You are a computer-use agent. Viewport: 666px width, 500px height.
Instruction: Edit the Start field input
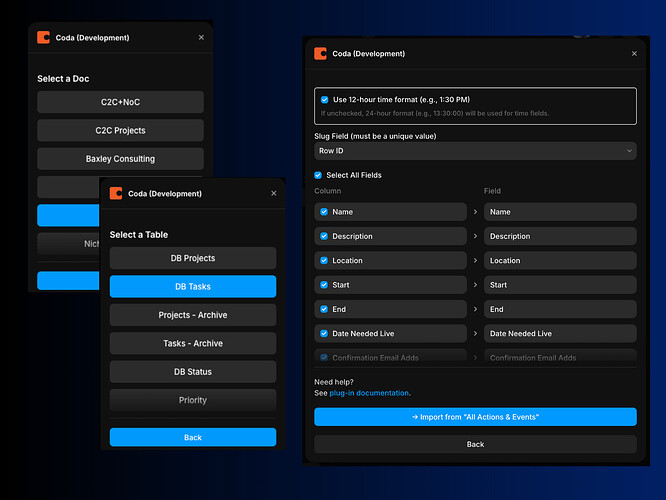point(560,285)
